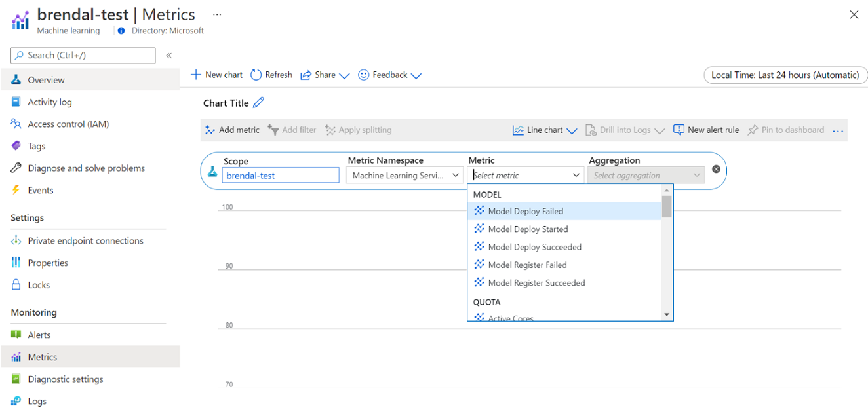The height and width of the screenshot is (412, 868).
Task: Select Model Register Failed metric
Action: click(564, 265)
